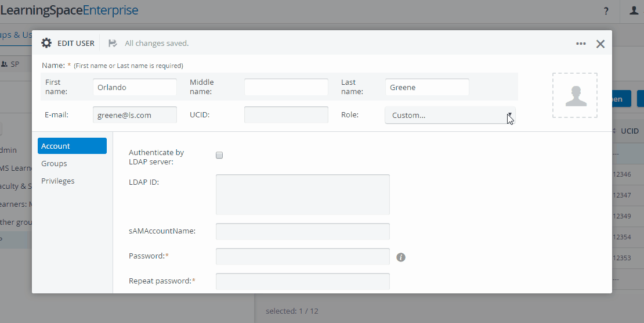This screenshot has width=644, height=323.
Task: Click the Middle name input field
Action: 286,87
